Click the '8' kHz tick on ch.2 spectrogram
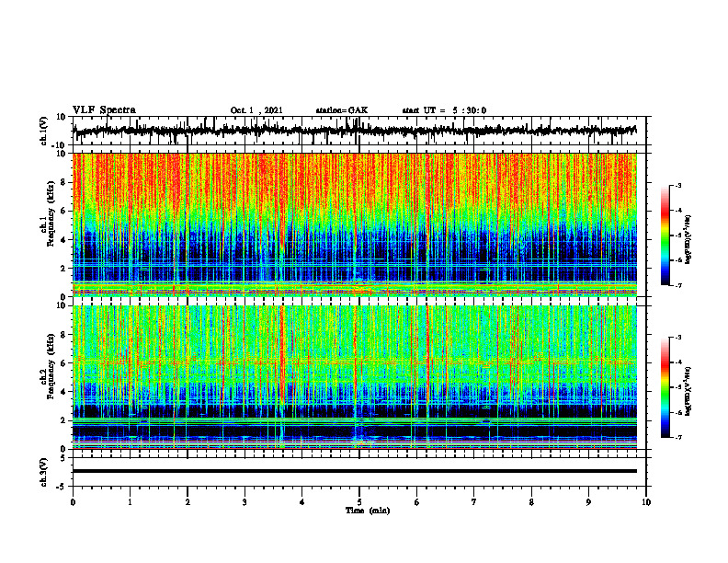The image size is (728, 563). click(64, 335)
